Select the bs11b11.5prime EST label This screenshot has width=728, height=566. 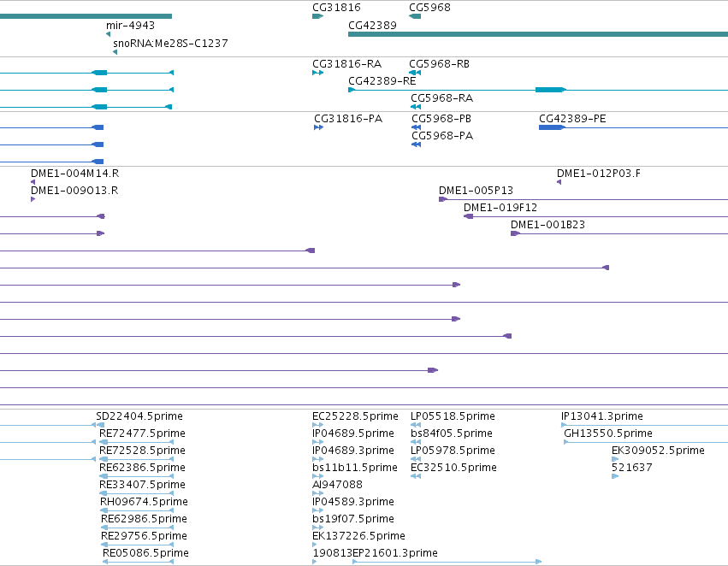click(x=355, y=468)
